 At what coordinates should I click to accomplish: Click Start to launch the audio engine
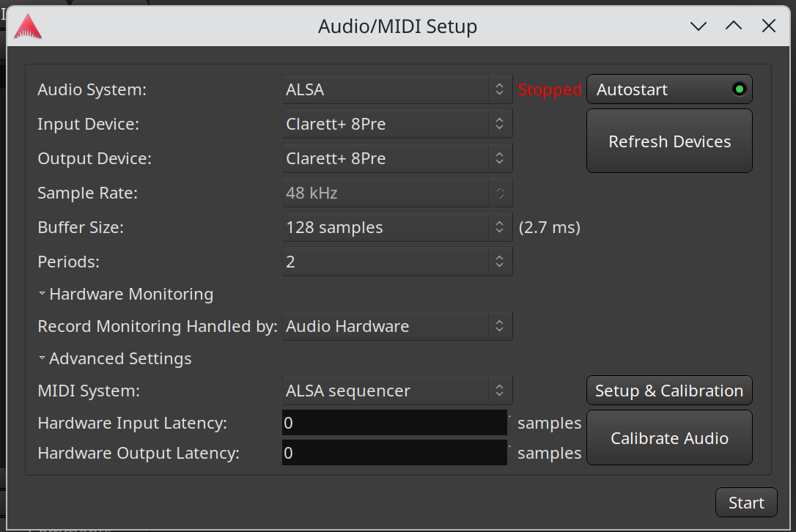point(745,503)
